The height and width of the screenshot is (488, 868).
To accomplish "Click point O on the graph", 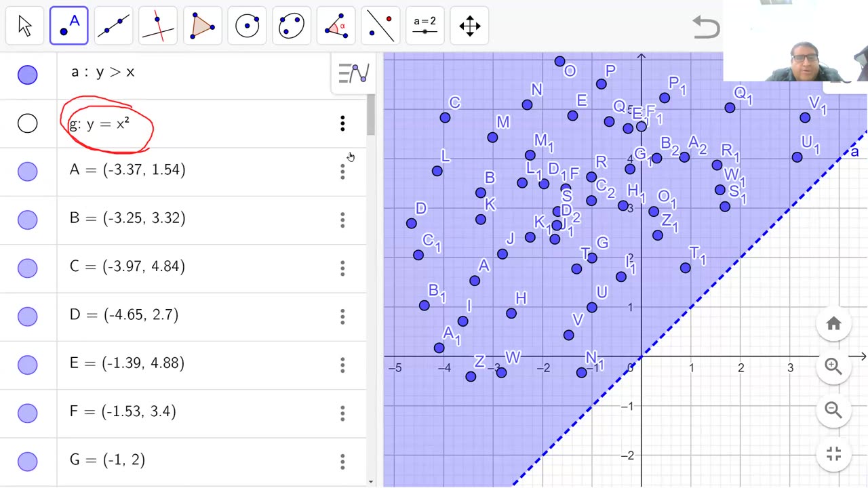I will 559,62.
